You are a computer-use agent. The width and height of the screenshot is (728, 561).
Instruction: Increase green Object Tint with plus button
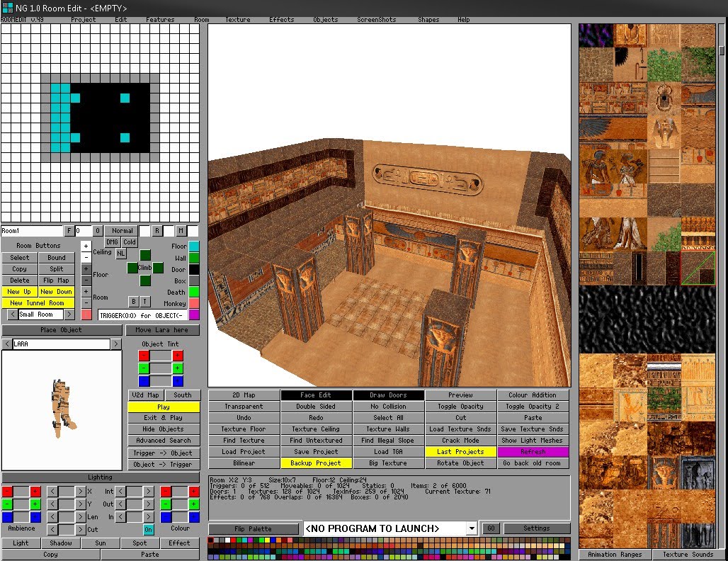point(178,368)
